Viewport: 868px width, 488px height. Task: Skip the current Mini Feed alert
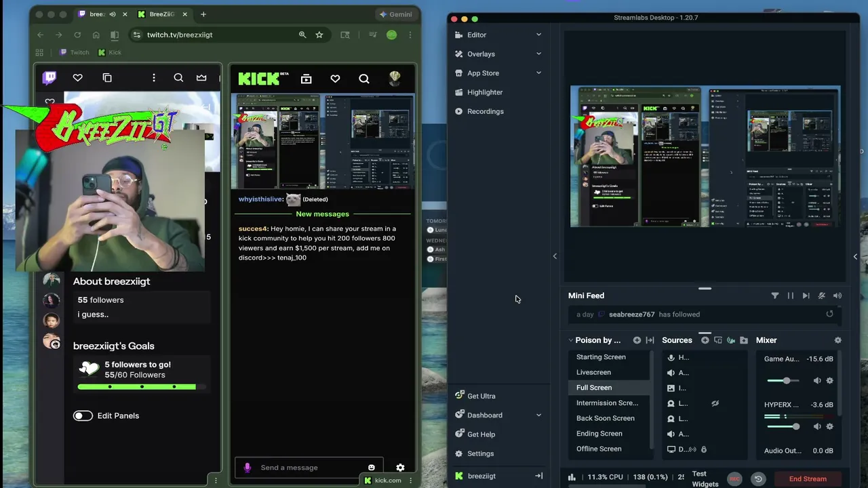tap(806, 296)
